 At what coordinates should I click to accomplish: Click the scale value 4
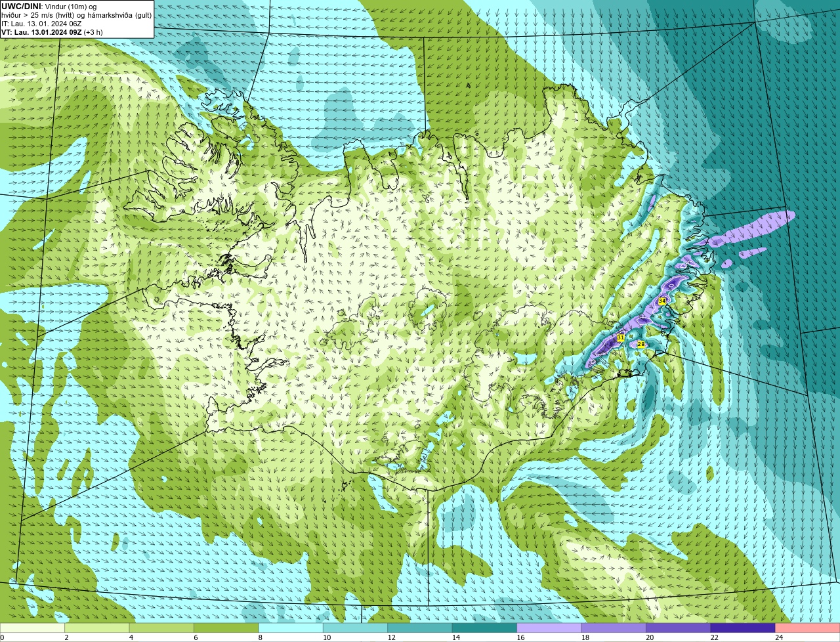131,637
